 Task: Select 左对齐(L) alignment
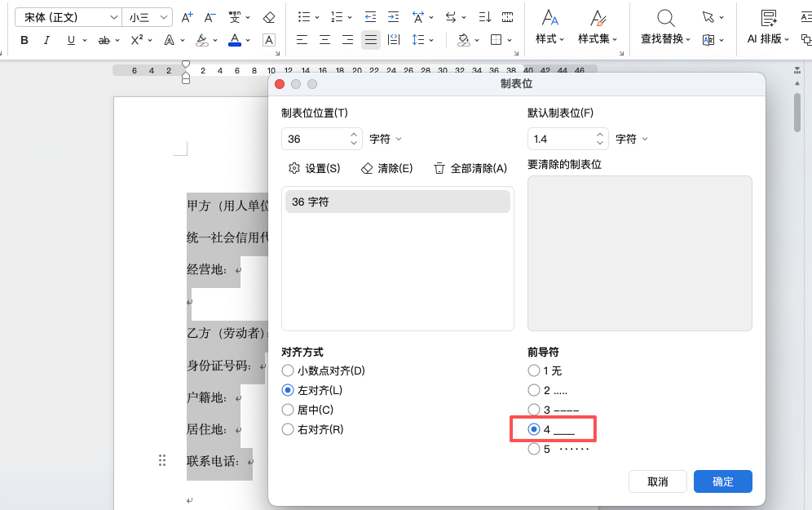point(311,390)
